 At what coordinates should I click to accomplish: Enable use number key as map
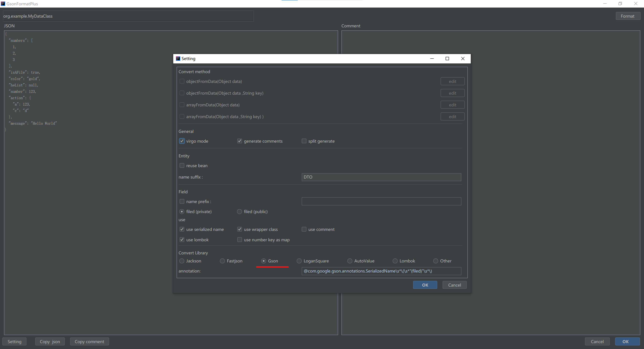[239, 240]
